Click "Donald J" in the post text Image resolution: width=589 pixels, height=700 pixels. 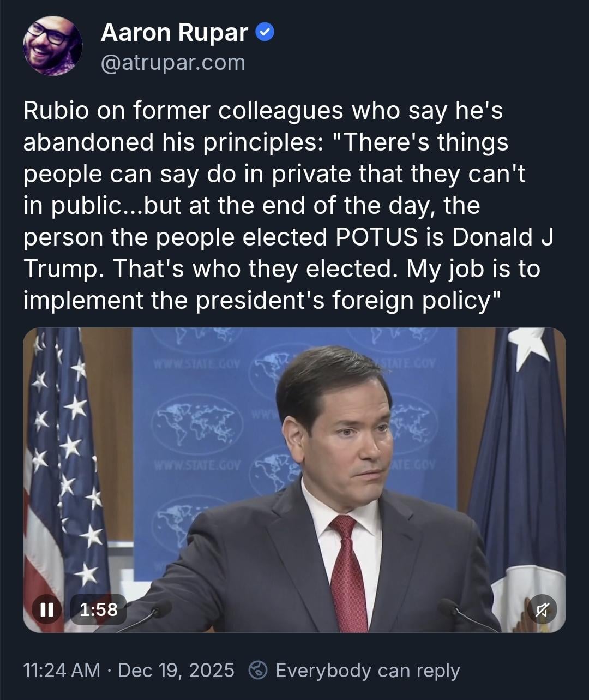click(503, 237)
